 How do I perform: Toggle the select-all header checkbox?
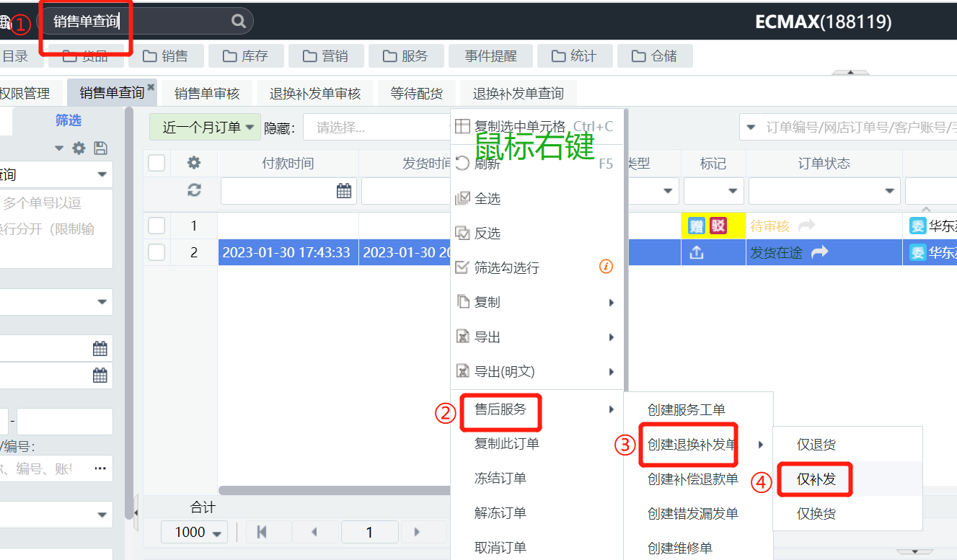(156, 163)
